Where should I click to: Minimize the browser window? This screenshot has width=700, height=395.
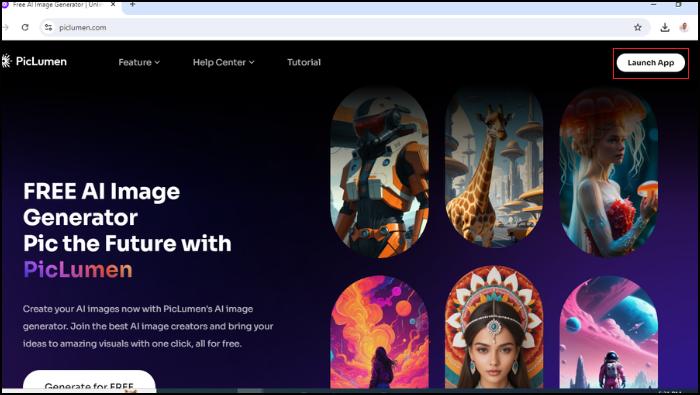654,4
